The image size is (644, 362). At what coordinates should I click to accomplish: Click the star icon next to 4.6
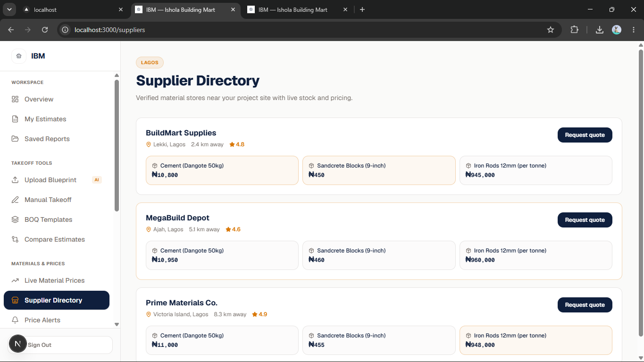[228, 229]
